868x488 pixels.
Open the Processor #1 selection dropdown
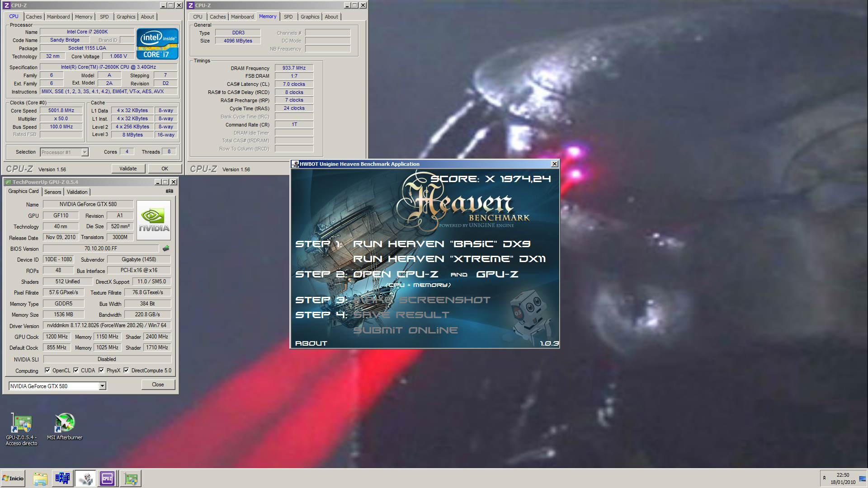85,152
